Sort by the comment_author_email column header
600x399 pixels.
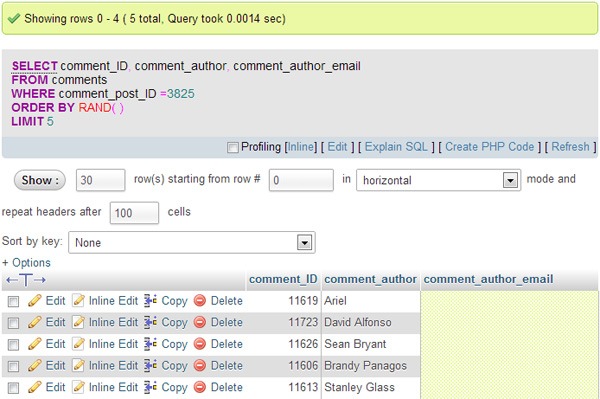(x=488, y=279)
